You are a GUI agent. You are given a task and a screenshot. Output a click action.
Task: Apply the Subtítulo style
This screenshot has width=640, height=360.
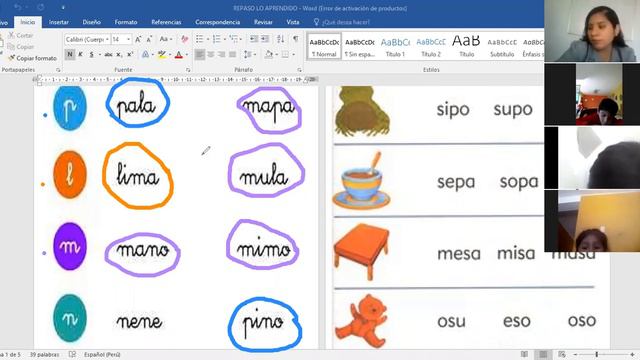(502, 46)
